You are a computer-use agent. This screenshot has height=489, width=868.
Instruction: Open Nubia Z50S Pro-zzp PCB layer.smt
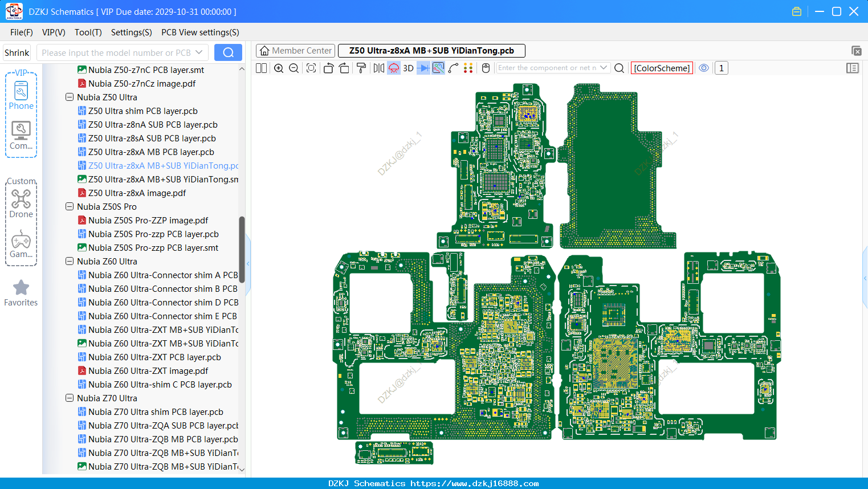pos(148,248)
